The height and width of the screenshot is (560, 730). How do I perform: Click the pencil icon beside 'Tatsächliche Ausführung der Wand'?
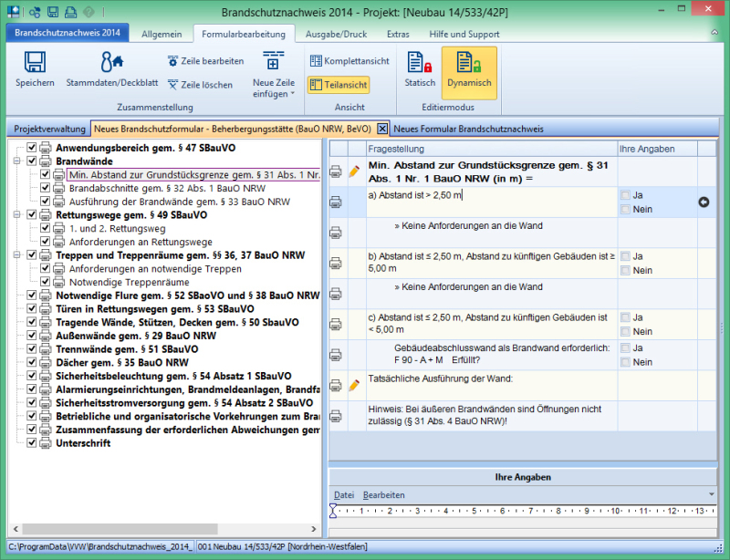pos(354,385)
